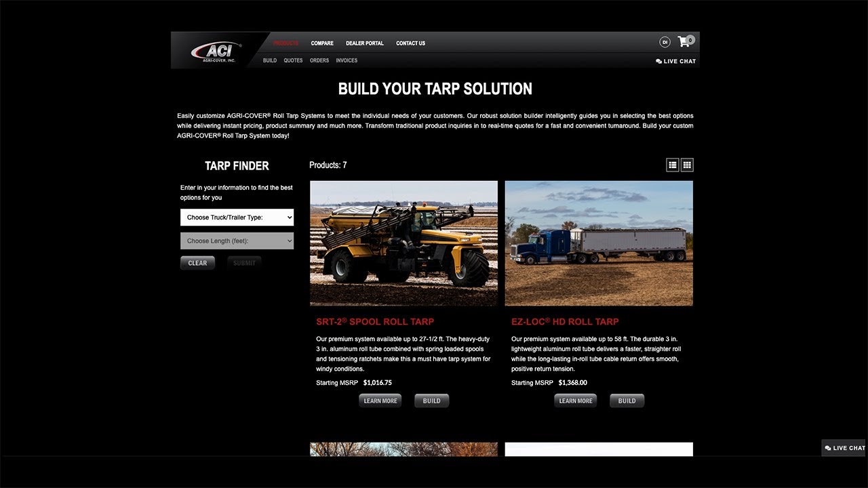Open floating Live Chat widget bottom corner

tap(844, 448)
